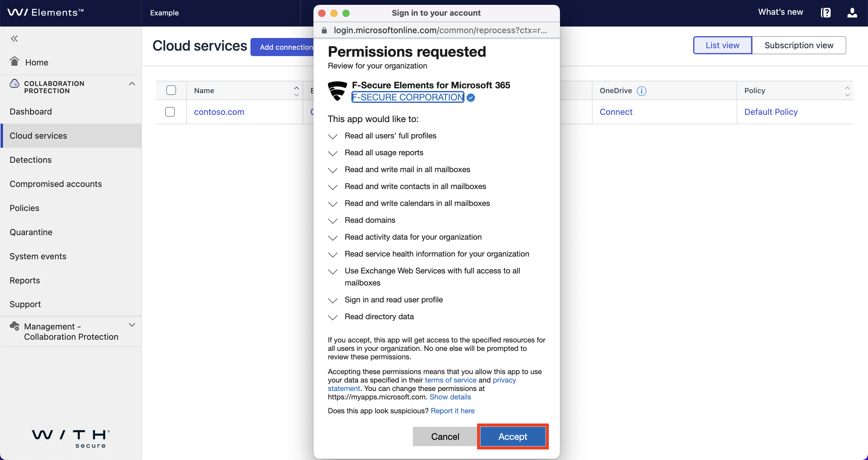Collapse the Collaboration Protection section
This screenshot has width=868, height=460.
[132, 83]
